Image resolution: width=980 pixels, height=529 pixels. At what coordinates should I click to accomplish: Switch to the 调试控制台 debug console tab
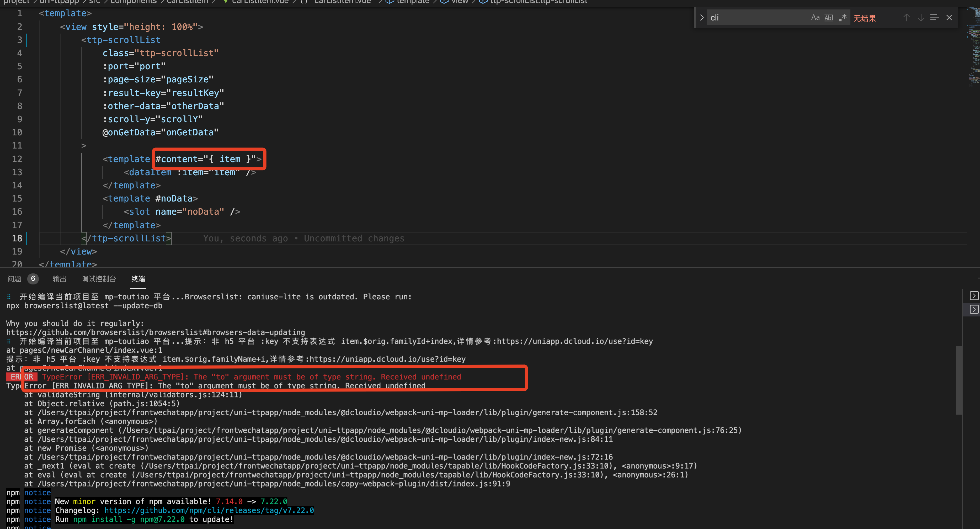tap(99, 279)
